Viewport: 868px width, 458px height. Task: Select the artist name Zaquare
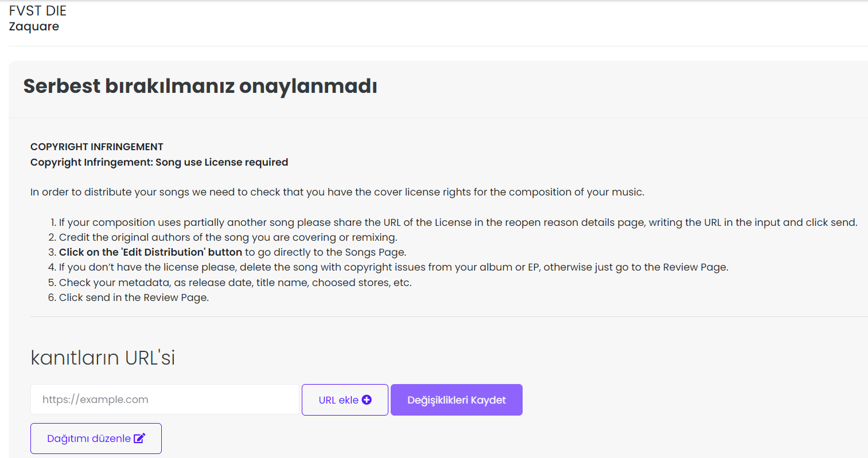[34, 26]
